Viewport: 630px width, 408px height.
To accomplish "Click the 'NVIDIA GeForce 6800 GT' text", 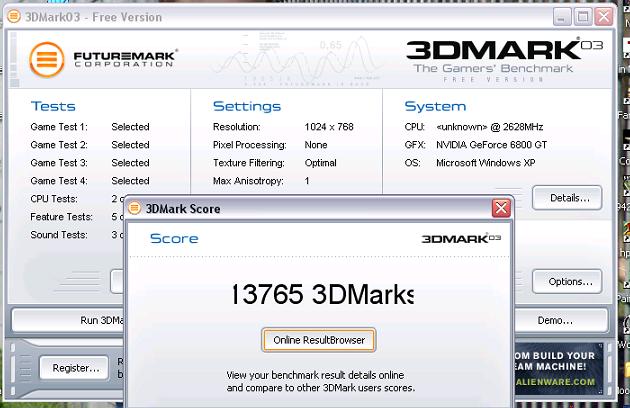I will coord(491,145).
